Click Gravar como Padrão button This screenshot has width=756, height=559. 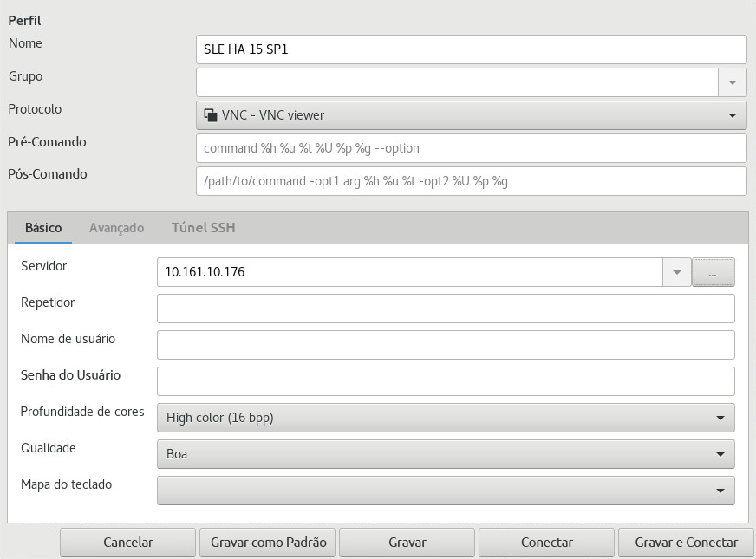pos(268,543)
